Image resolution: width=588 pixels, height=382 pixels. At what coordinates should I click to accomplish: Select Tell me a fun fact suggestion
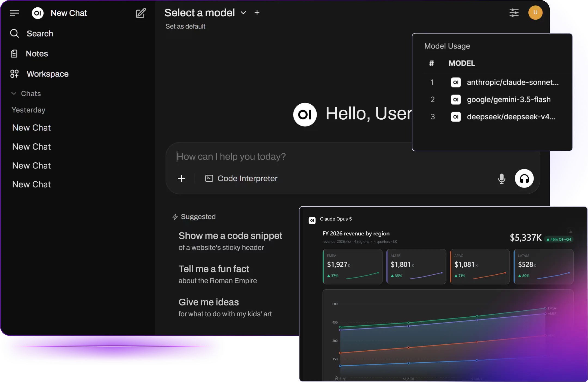click(x=218, y=274)
